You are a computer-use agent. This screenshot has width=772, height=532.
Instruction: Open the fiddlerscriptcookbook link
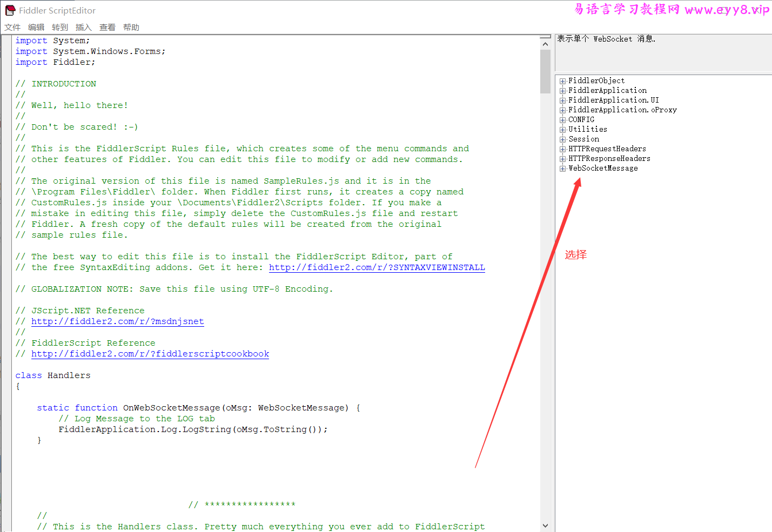(x=150, y=354)
